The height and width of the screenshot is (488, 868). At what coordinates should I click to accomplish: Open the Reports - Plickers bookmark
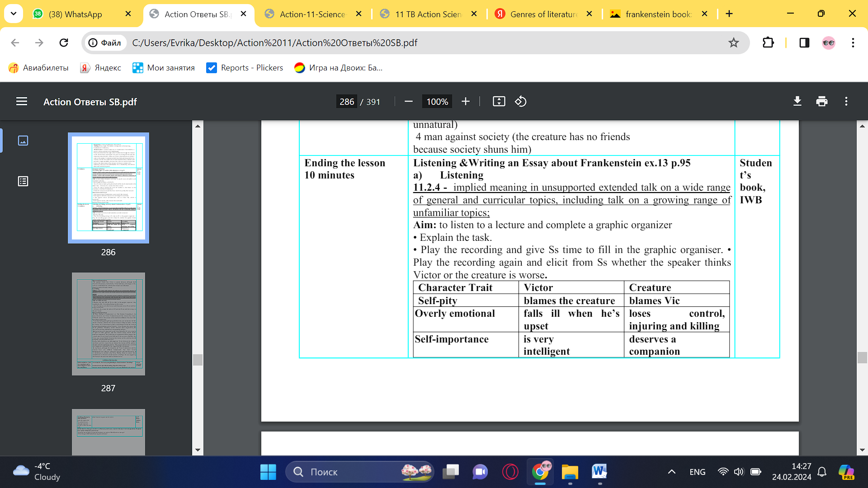245,68
